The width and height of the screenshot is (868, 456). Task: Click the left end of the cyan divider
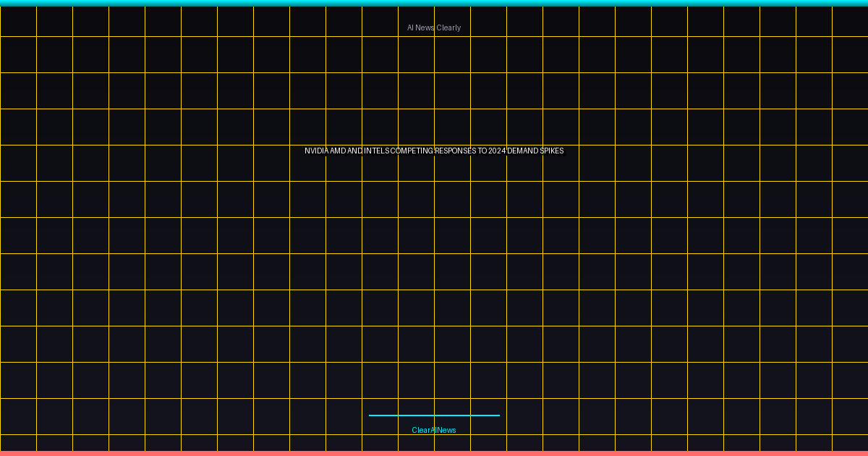click(372, 415)
